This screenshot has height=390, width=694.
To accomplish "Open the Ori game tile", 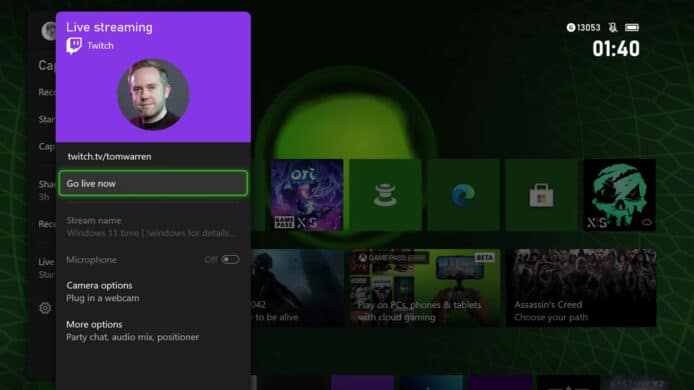I will click(x=307, y=195).
